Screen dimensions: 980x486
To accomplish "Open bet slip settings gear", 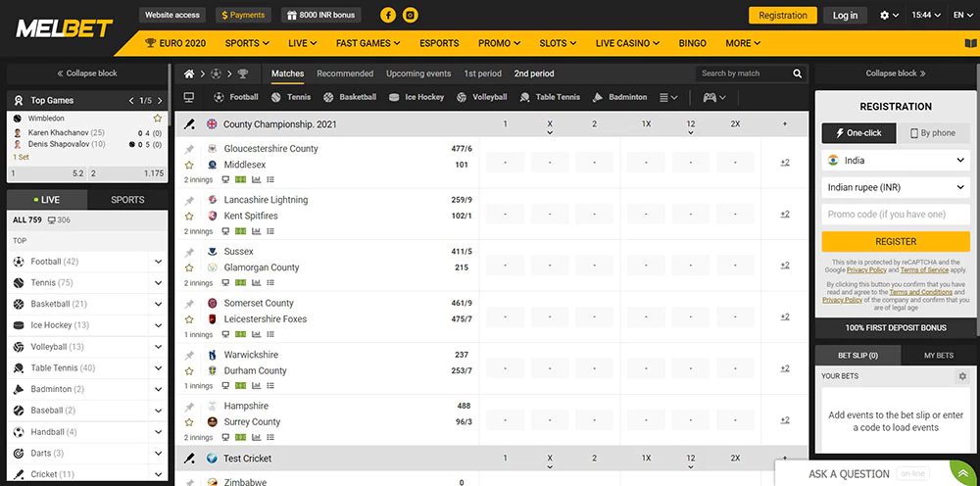I will point(962,376).
